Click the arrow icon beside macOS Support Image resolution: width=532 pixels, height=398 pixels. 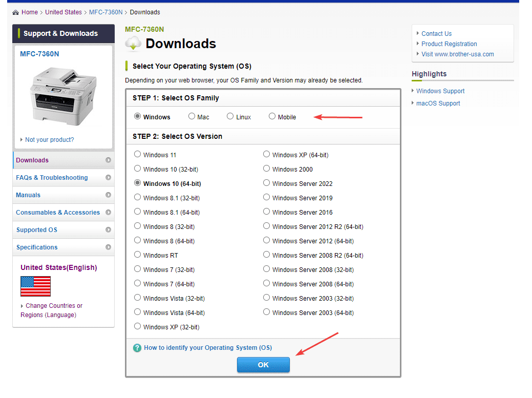coord(413,103)
